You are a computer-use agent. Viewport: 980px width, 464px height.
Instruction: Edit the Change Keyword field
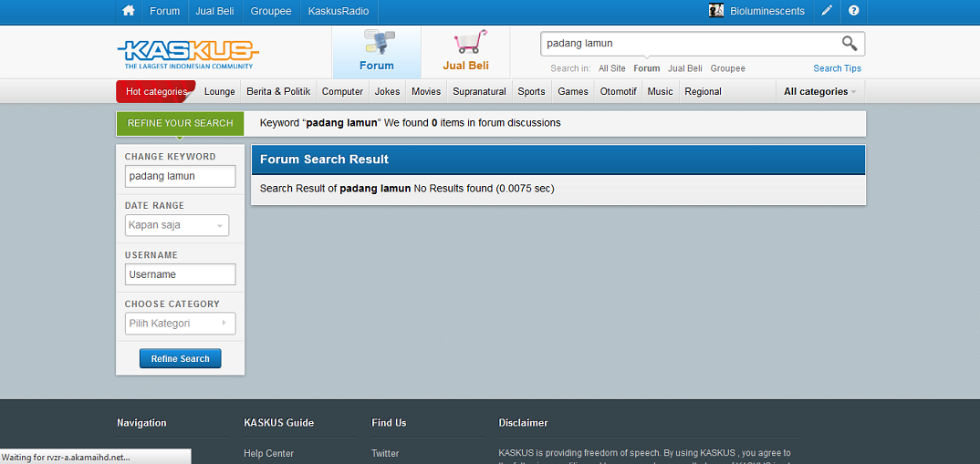tap(180, 176)
